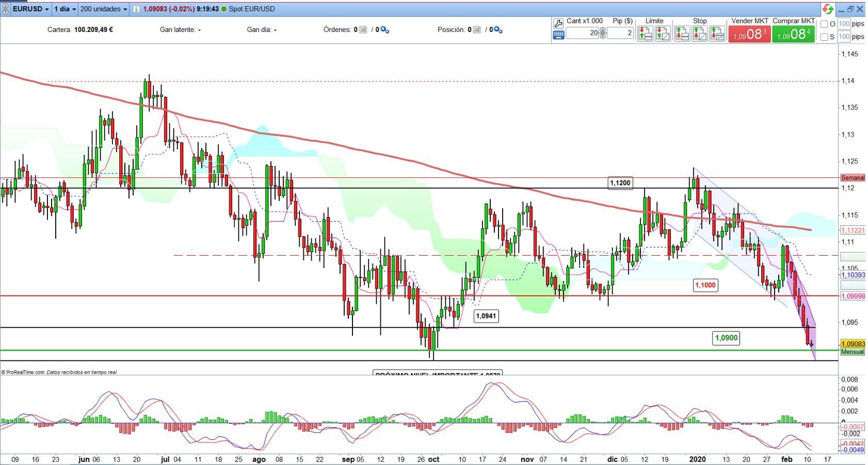Screen dimensions: 868x465
Task: Click the refresh icon in the top-right corner
Action: (x=827, y=8)
